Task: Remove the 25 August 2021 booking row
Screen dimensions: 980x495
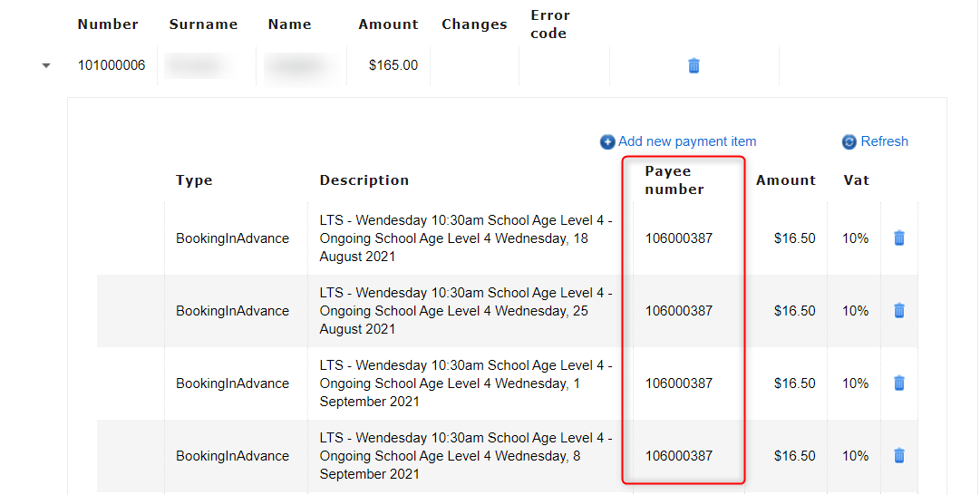Action: point(898,310)
